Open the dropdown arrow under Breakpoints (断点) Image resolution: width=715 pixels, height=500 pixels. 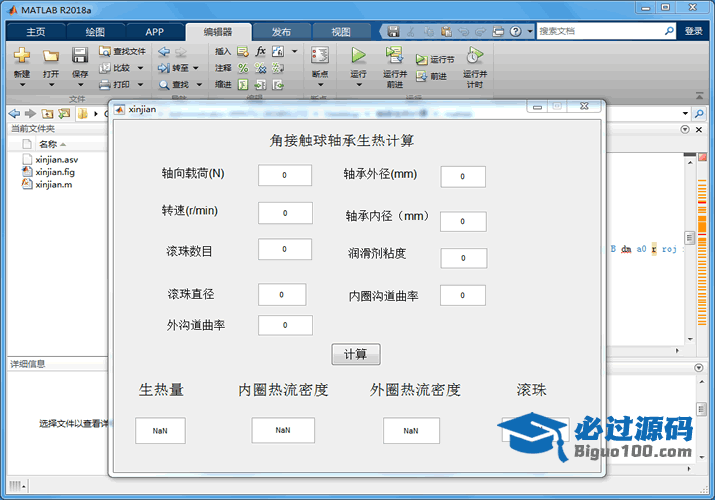pyautogui.click(x=320, y=85)
